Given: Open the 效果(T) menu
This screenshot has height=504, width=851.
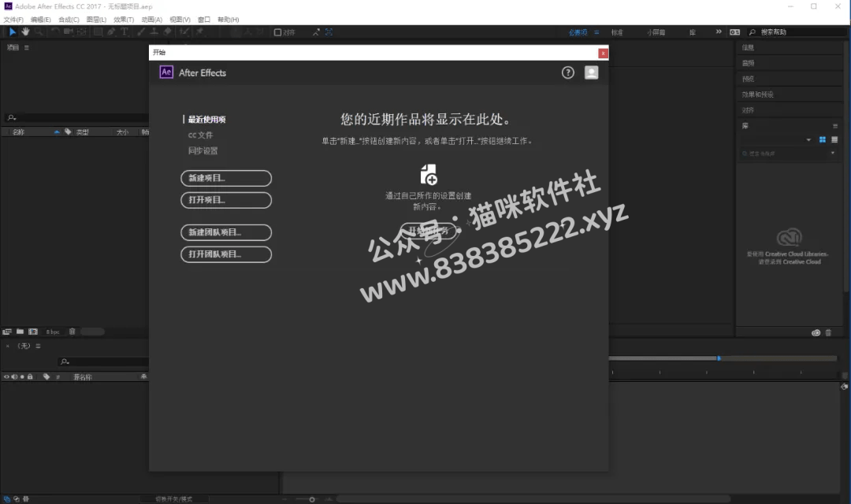Looking at the screenshot, I should pos(124,20).
